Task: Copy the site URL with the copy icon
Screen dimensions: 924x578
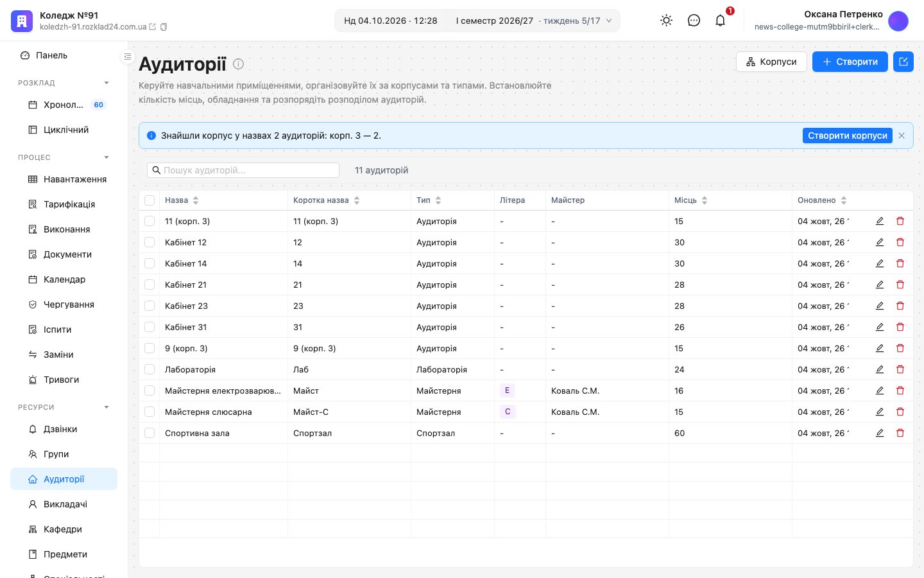Action: click(x=164, y=27)
